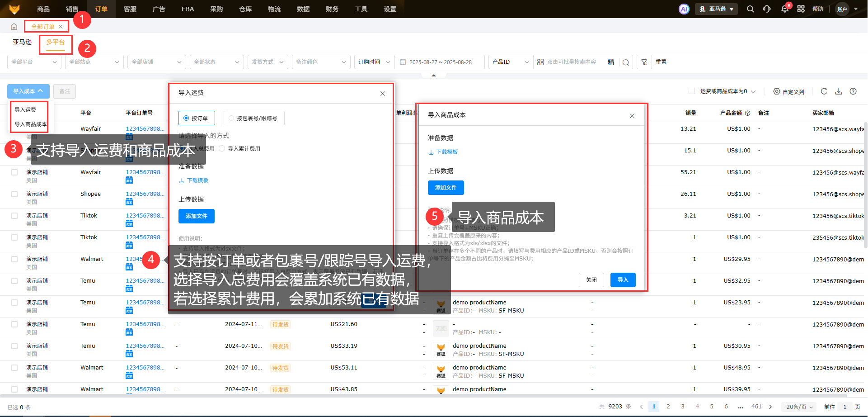Click 添加文件 in 导入商品成本 dialog

click(x=446, y=188)
